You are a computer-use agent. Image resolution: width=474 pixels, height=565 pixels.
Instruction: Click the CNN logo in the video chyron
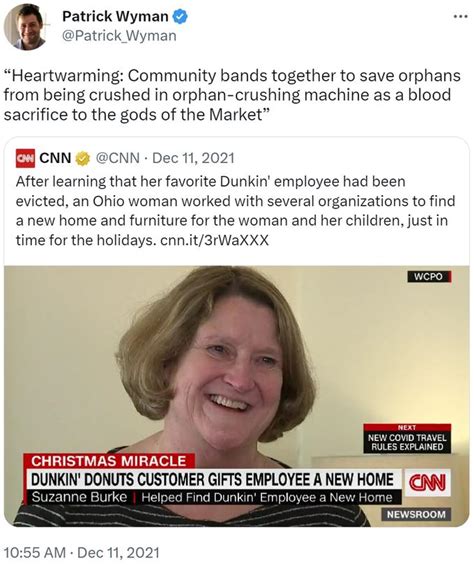pyautogui.click(x=427, y=482)
